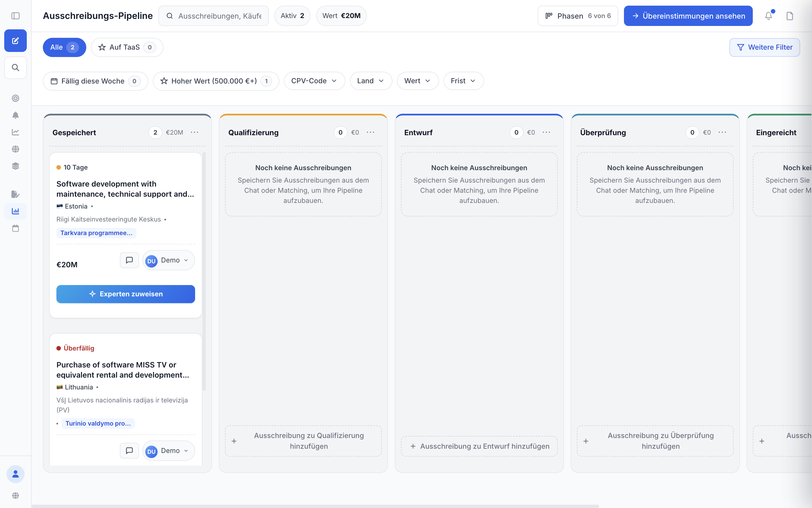Open the document icon in top bar

(790, 16)
